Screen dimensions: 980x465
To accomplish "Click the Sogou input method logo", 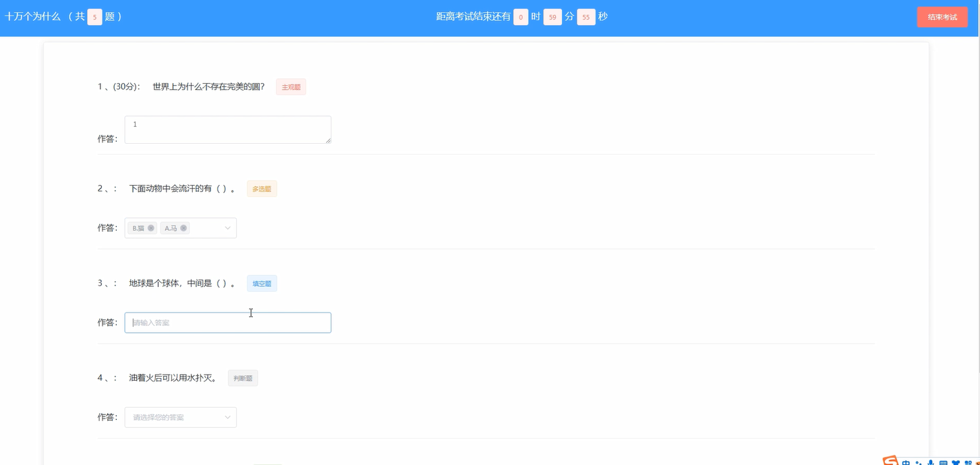I will point(891,460).
